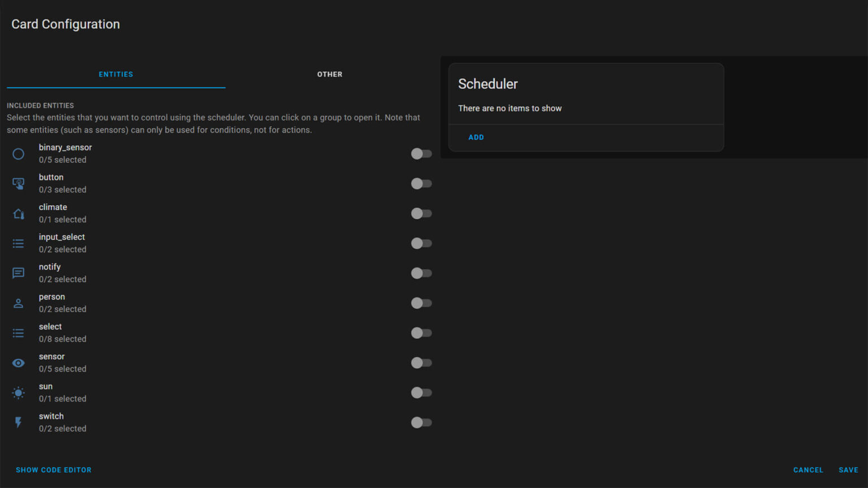Enable the switch group toggle

421,422
